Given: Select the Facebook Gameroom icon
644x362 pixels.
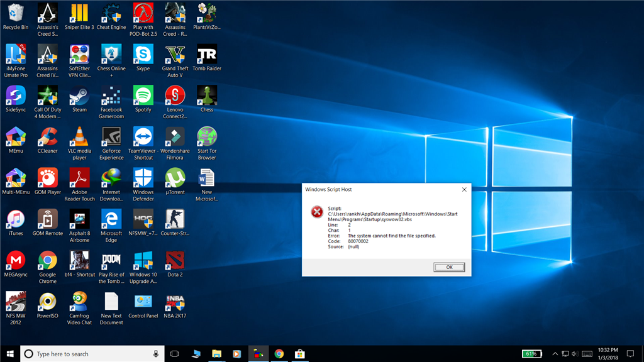Looking at the screenshot, I should tap(111, 102).
